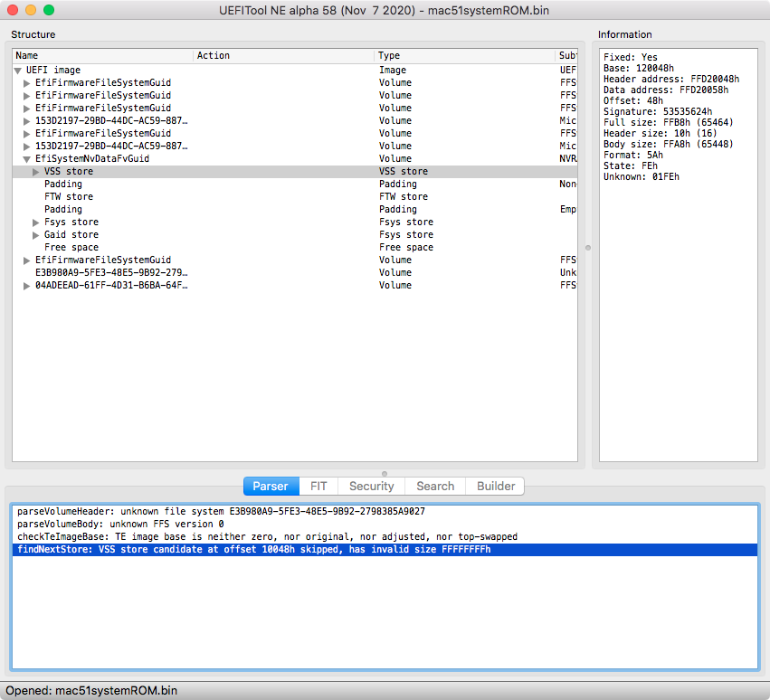This screenshot has height=700, width=770.
Task: Select the Free space row
Action: [x=295, y=248]
